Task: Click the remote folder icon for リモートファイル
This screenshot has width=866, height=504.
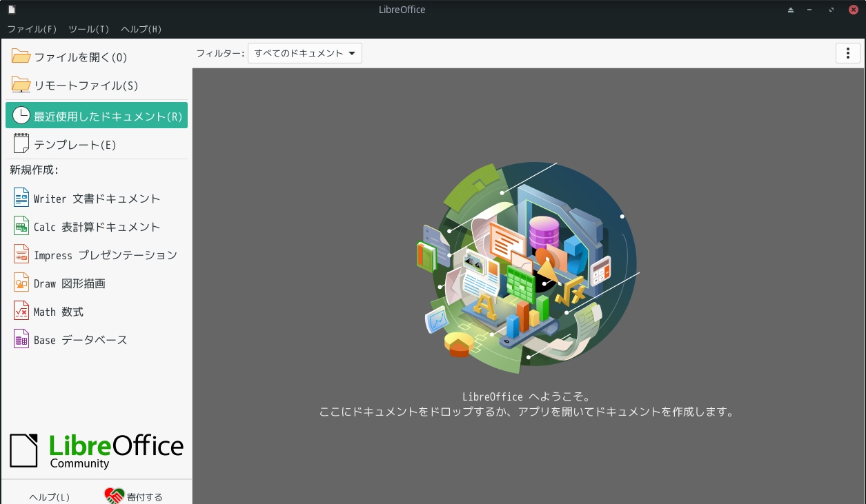Action: (x=21, y=85)
